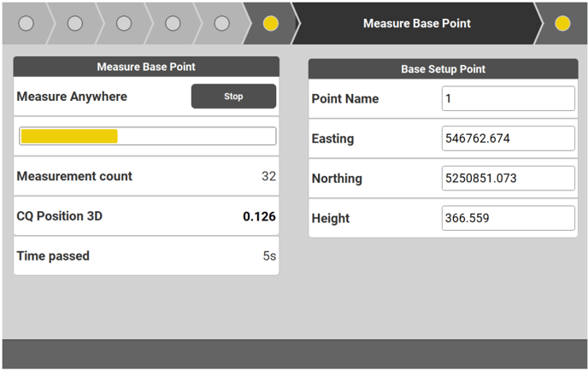
Task: Go to the first wizard step circle
Action: [26, 24]
